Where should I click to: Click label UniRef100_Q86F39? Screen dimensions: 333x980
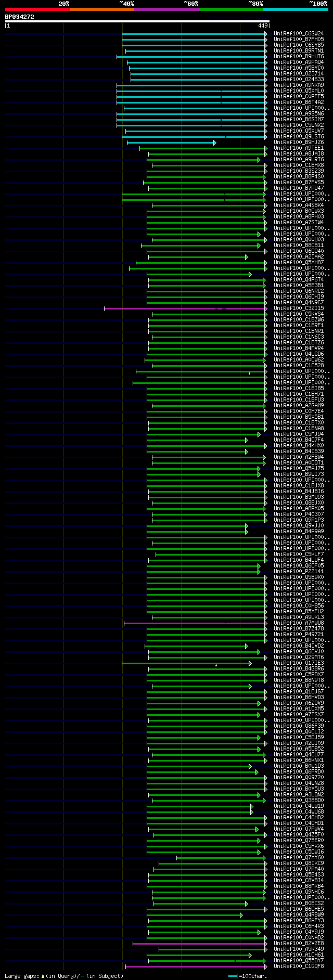[x=299, y=726]
